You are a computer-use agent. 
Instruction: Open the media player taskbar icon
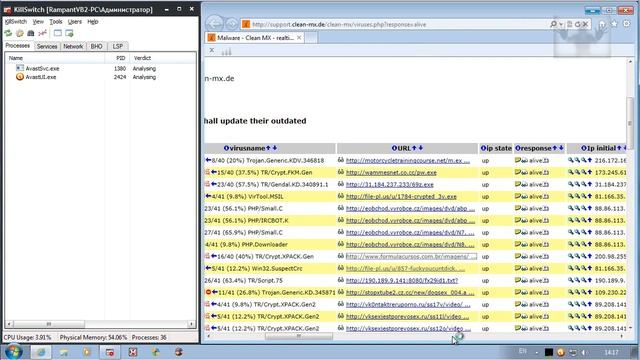pyautogui.click(x=87, y=352)
